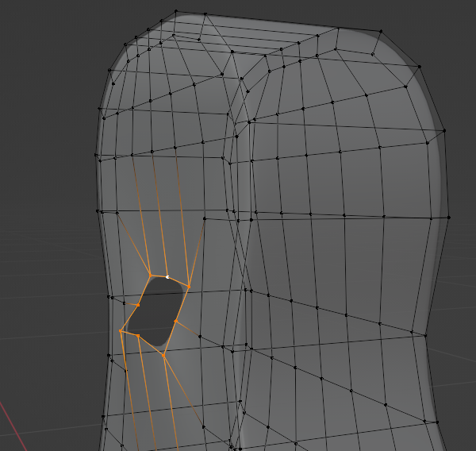
Task: Select the rightmost black vertex on the mesh silhouette
Action: [449, 218]
